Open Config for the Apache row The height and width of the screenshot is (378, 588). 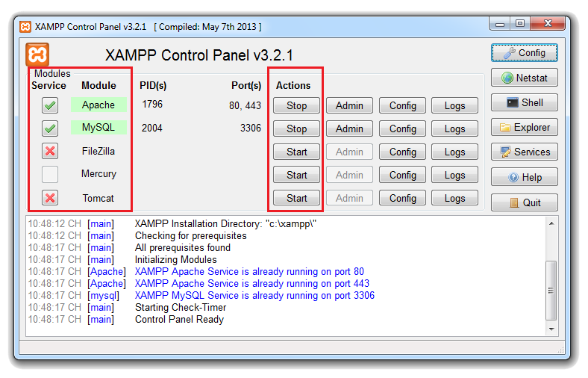tap(402, 106)
